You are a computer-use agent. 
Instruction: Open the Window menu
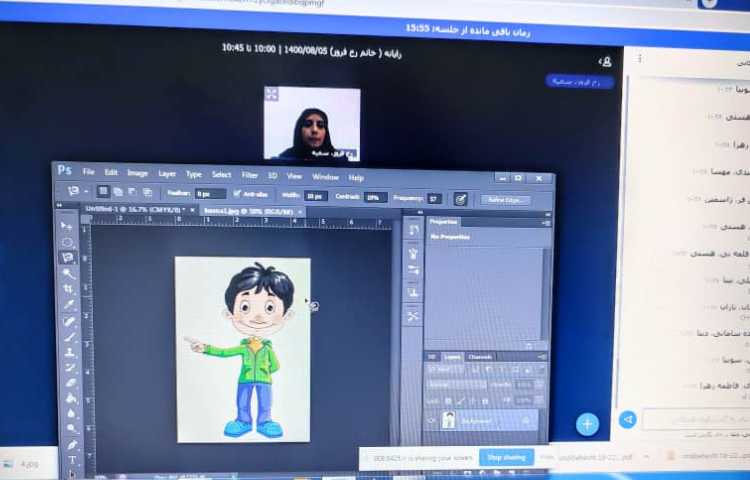click(x=325, y=176)
